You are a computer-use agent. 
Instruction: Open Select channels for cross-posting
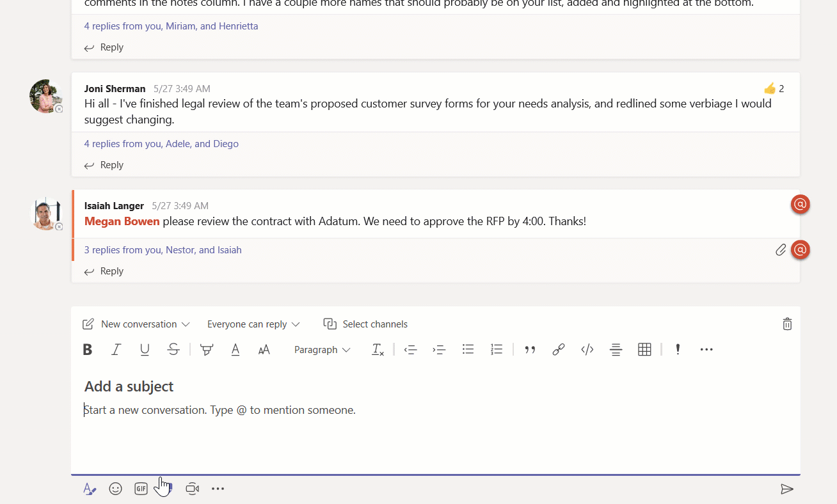coord(365,324)
